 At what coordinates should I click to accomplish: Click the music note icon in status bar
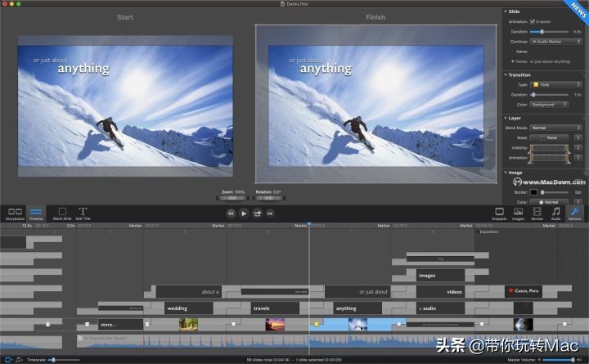tap(19, 360)
